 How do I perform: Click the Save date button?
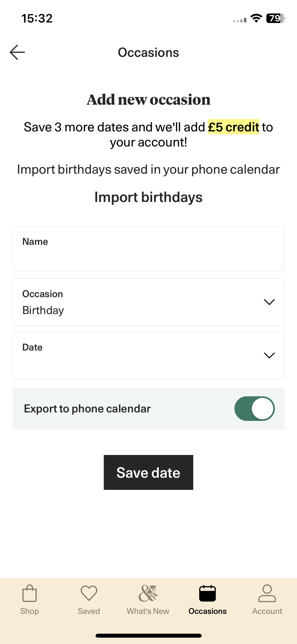coord(148,472)
